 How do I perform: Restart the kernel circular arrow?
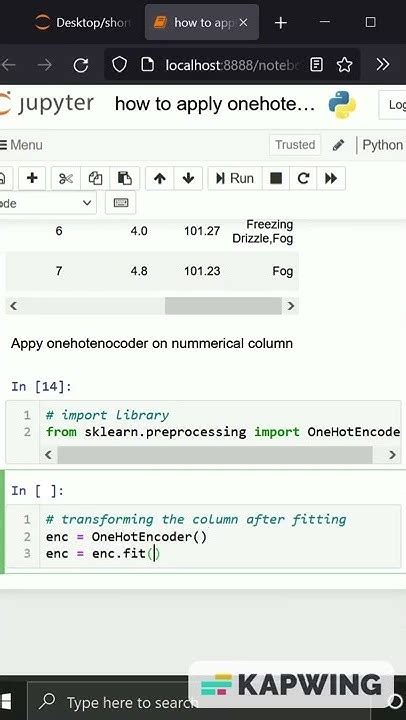tap(303, 178)
